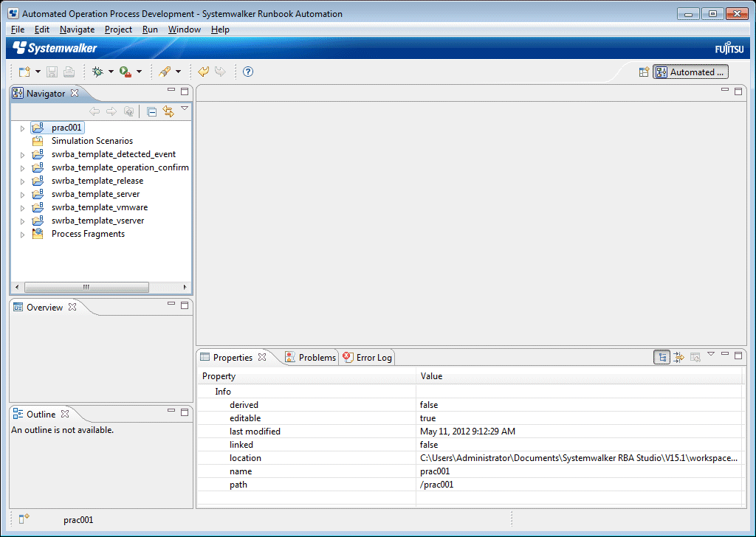Screen dimensions: 756x537
Task: Open the Run dropdown arrow
Action: point(140,72)
